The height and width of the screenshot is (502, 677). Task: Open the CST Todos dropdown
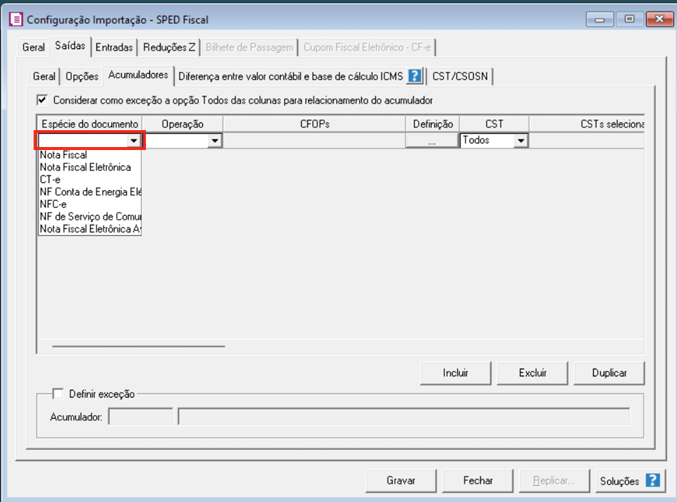[x=520, y=141]
